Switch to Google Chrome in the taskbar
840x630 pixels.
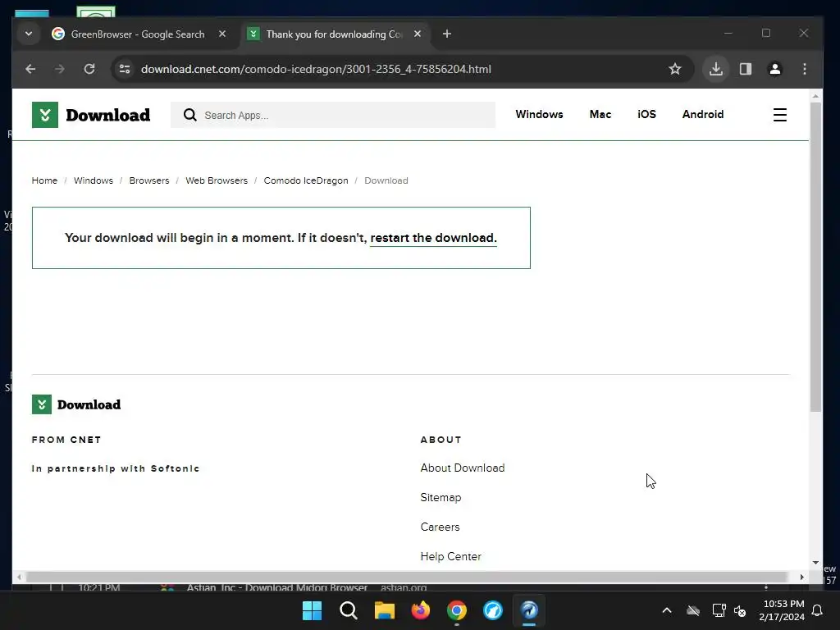(456, 610)
